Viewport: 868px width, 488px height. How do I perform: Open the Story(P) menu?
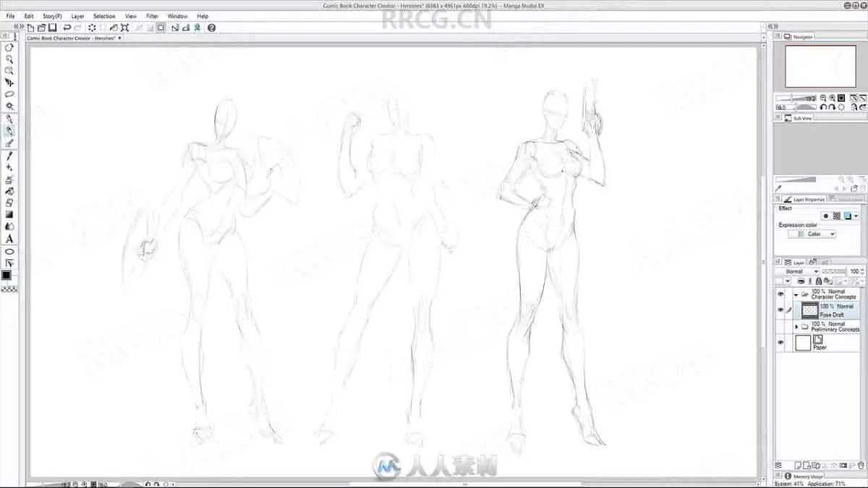coord(52,16)
